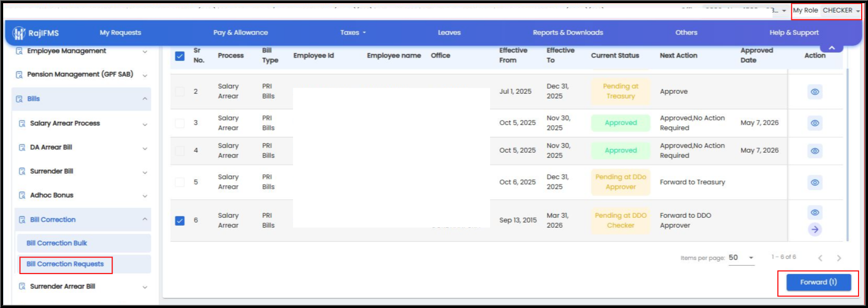Click the RajIFMS logo icon
Image resolution: width=868 pixels, height=308 pixels.
click(19, 33)
